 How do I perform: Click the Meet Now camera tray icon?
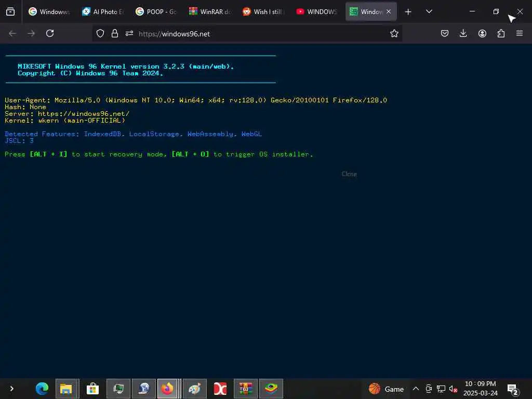429,389
